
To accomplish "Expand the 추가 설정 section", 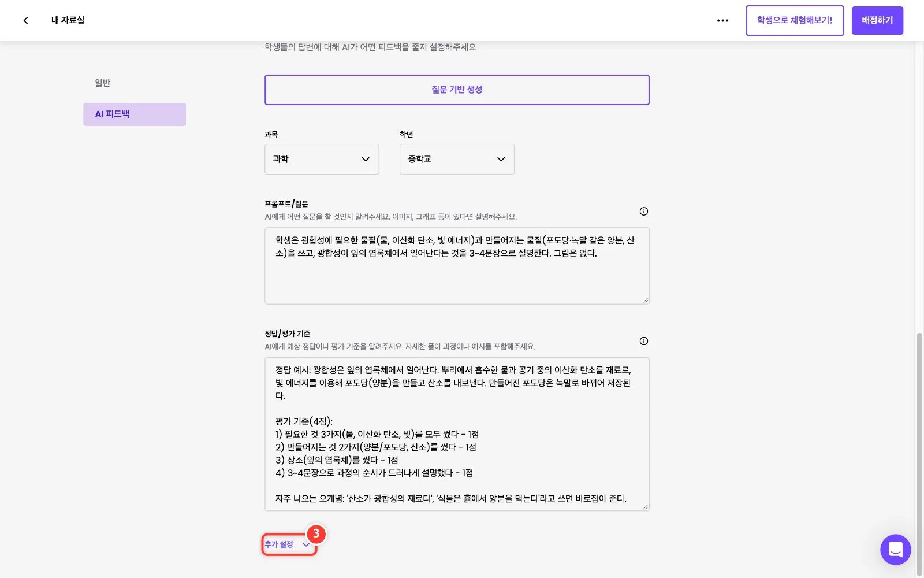I will tap(288, 544).
